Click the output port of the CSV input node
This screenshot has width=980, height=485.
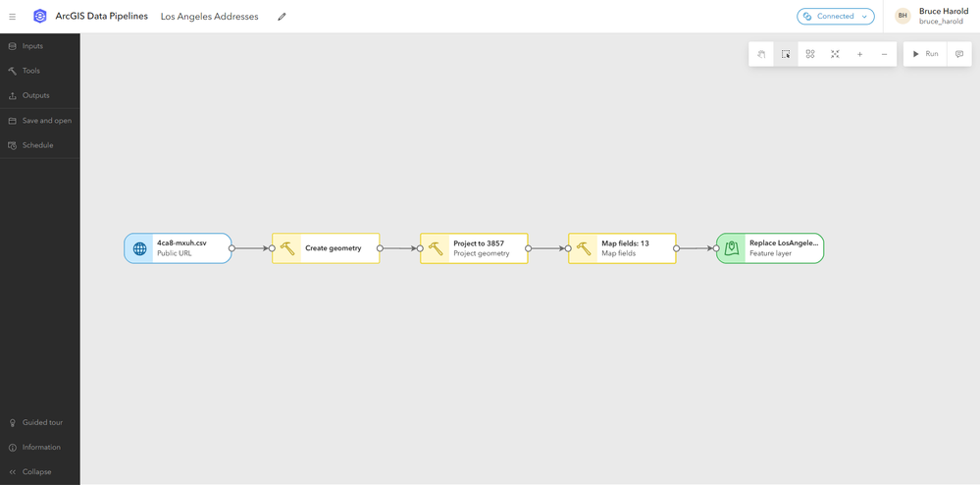point(232,248)
